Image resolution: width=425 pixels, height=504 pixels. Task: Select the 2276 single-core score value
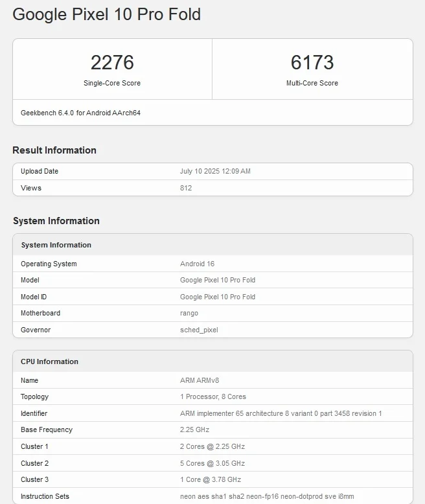(x=112, y=63)
